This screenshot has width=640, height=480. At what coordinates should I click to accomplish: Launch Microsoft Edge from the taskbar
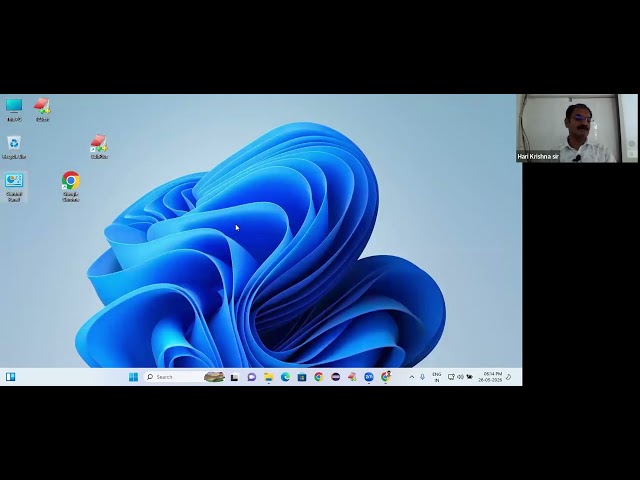click(x=285, y=377)
